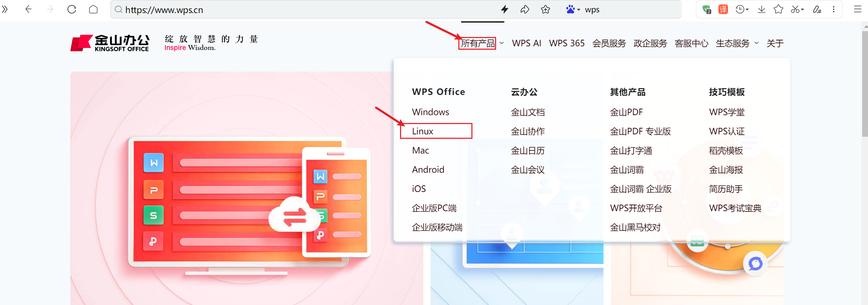Open 客服中心 navigation item
868x305 pixels.
[691, 44]
